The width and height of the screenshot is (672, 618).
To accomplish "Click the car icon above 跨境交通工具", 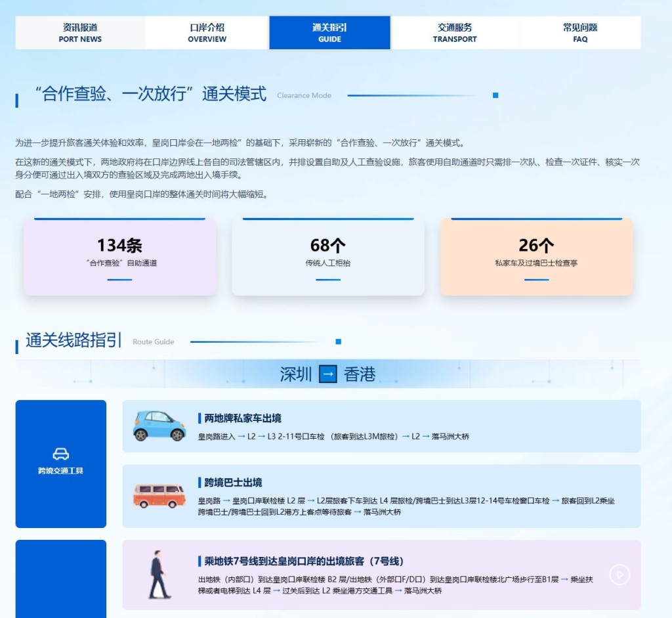I will point(61,454).
